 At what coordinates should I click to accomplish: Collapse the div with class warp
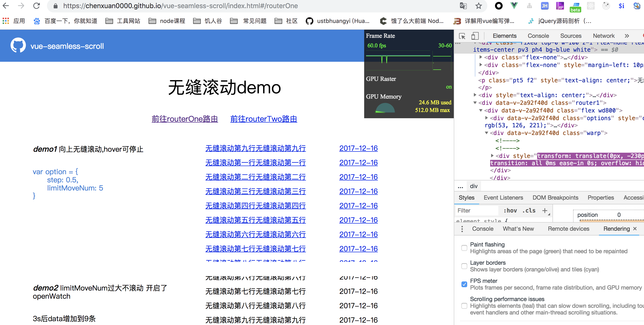[487, 133]
